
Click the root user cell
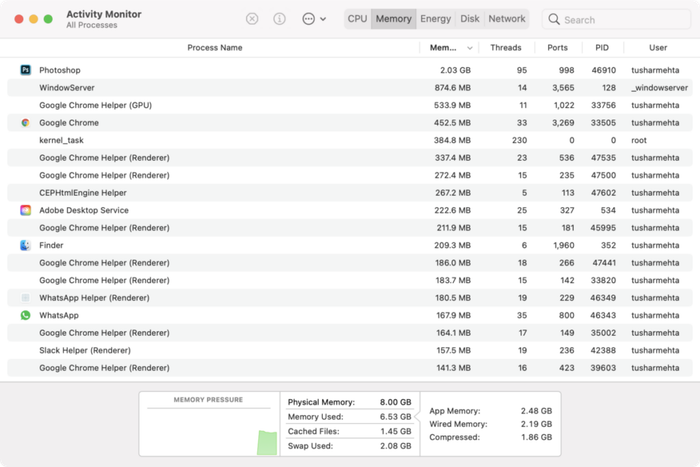639,140
